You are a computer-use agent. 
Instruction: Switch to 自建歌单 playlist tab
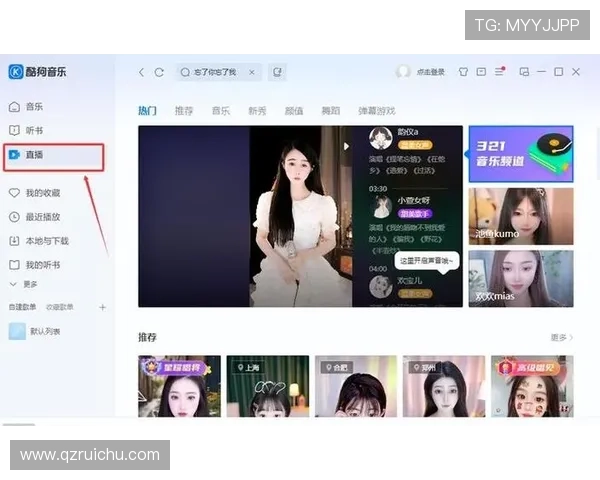tap(22, 307)
